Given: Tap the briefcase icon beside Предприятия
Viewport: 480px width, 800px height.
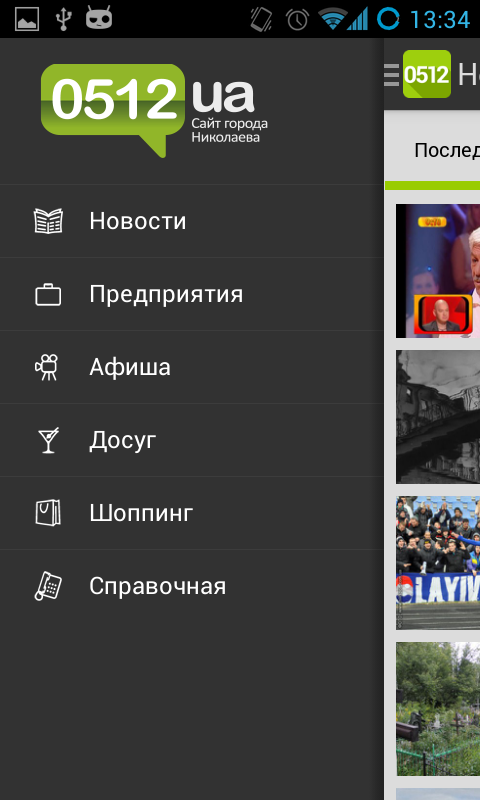Looking at the screenshot, I should (48, 295).
